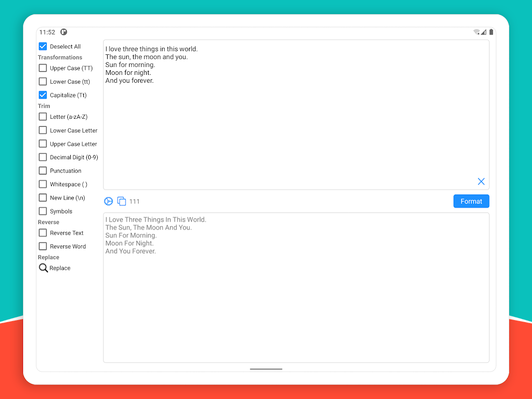Click the input line 'Moon for night.'
This screenshot has width=532, height=399.
(128, 73)
